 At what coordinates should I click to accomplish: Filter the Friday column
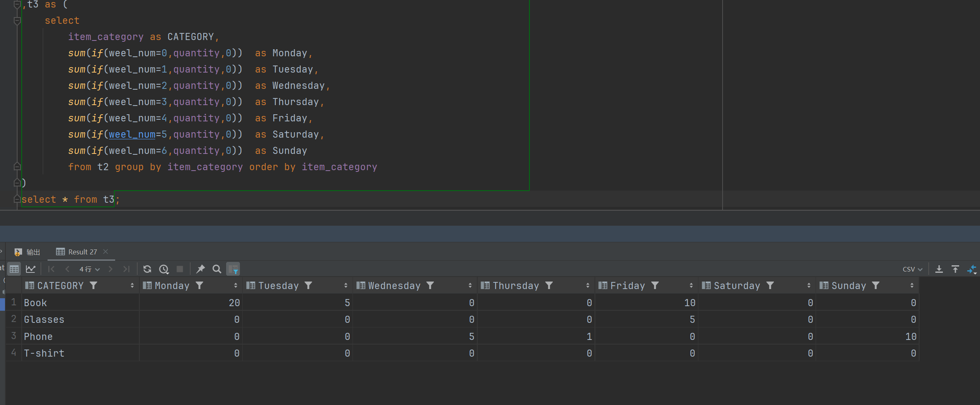click(x=655, y=286)
